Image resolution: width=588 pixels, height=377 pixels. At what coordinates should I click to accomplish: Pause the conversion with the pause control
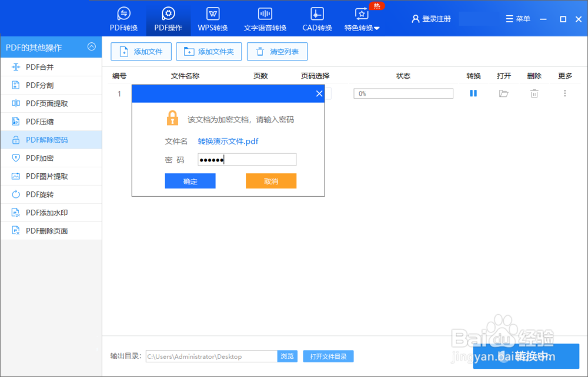pos(473,93)
